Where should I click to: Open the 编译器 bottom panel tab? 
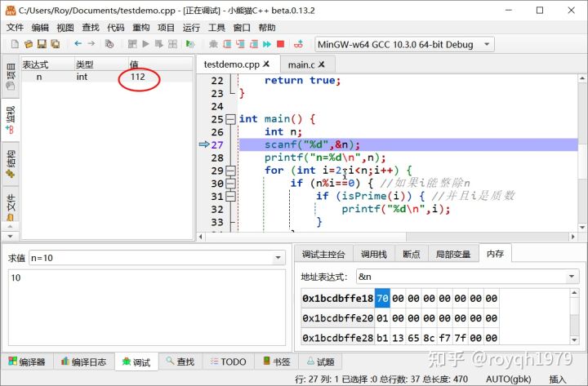(27, 362)
